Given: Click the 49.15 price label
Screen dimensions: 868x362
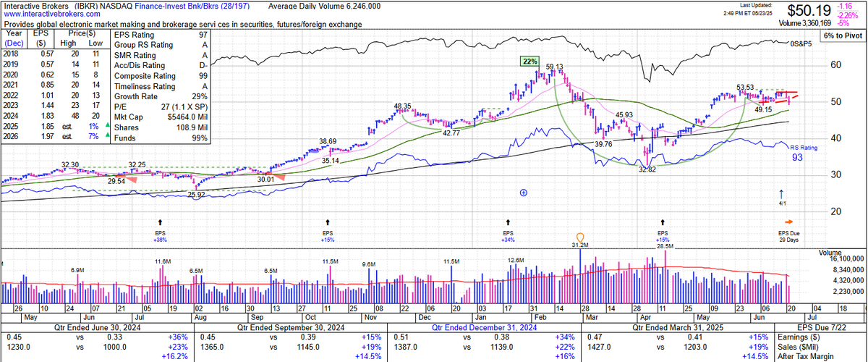Looking at the screenshot, I should coord(762,109).
